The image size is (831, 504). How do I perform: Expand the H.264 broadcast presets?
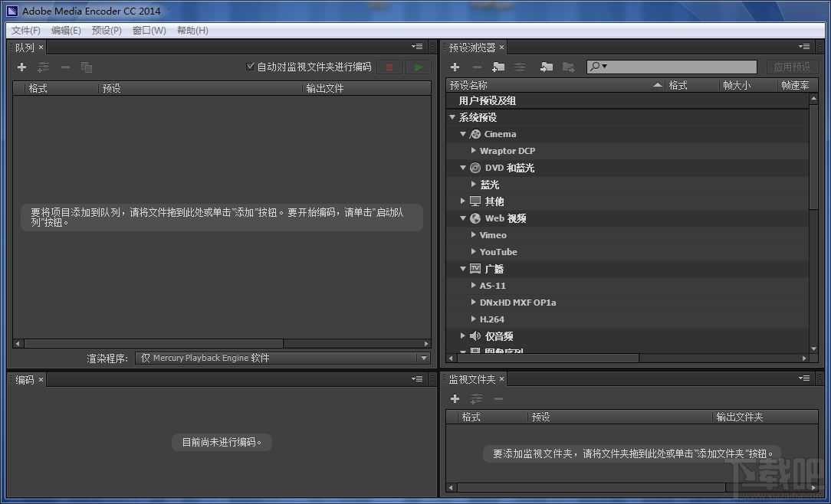point(473,319)
